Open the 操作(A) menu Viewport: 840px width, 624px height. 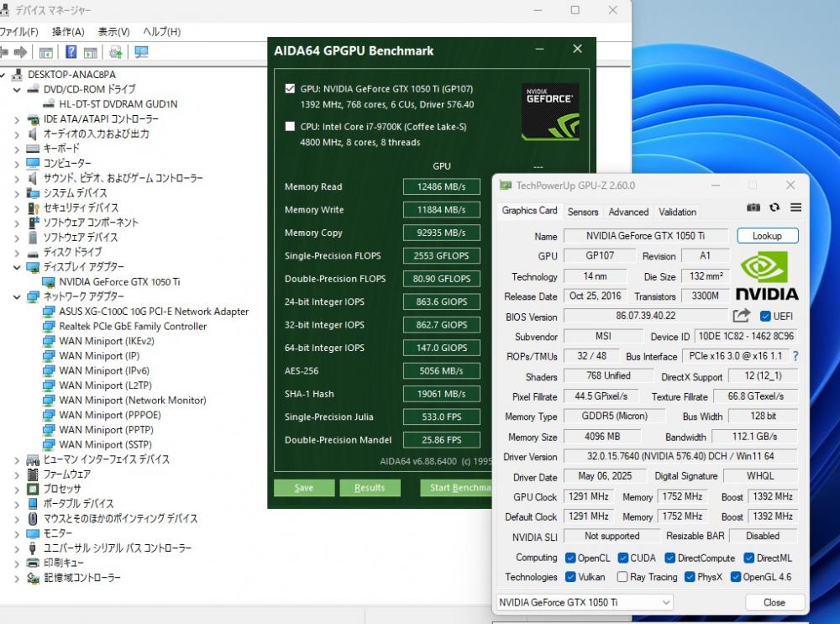(68, 32)
